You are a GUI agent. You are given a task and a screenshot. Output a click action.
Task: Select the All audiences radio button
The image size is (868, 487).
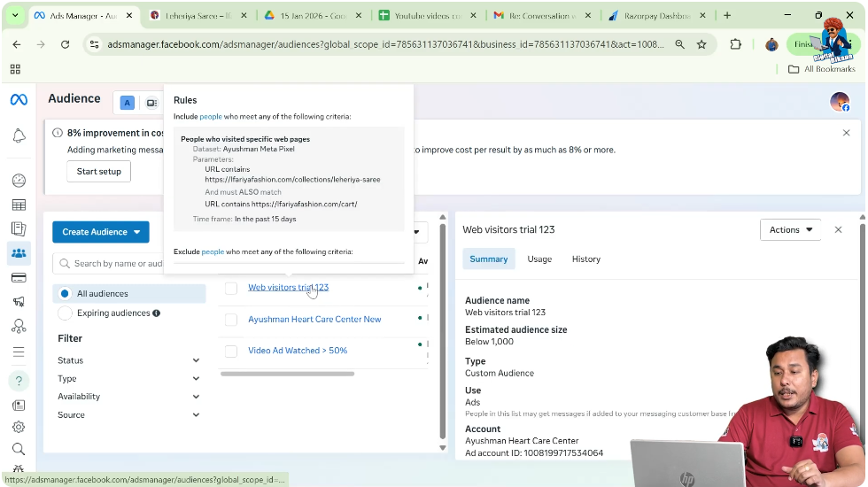[x=65, y=293]
